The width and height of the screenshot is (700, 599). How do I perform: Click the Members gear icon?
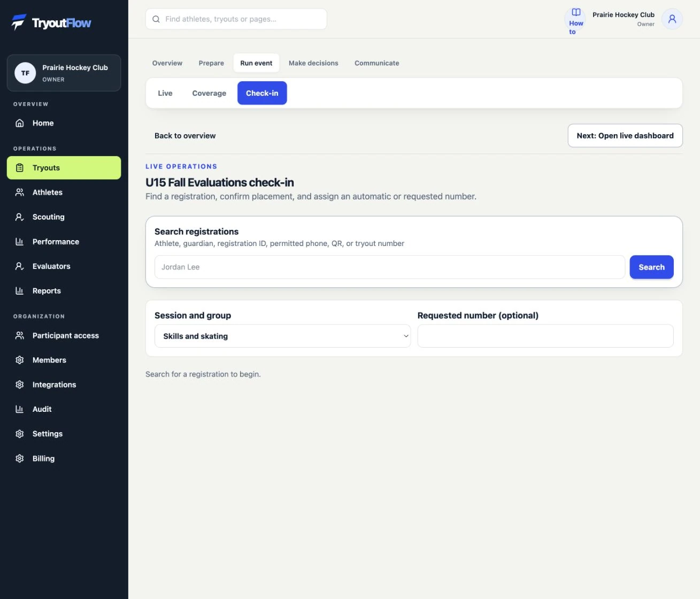(20, 360)
